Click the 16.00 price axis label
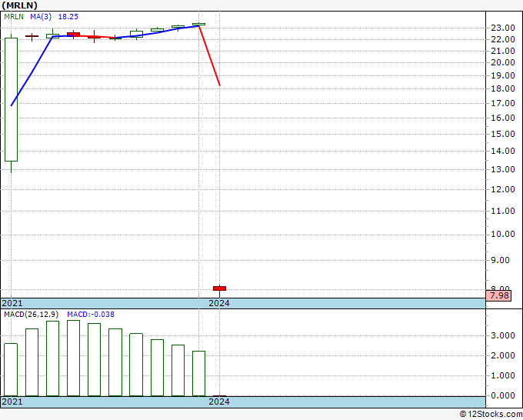 click(x=503, y=118)
